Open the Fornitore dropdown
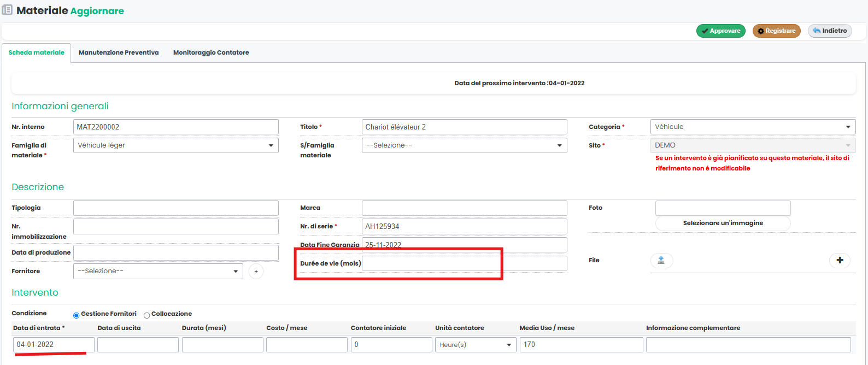This screenshot has width=868, height=365. pyautogui.click(x=158, y=271)
